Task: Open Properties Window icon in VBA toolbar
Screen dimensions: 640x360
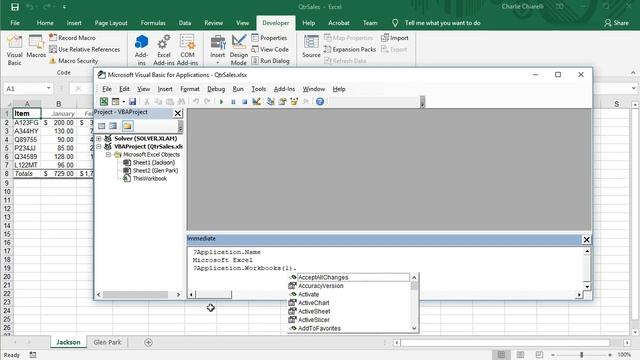Action: click(282, 102)
